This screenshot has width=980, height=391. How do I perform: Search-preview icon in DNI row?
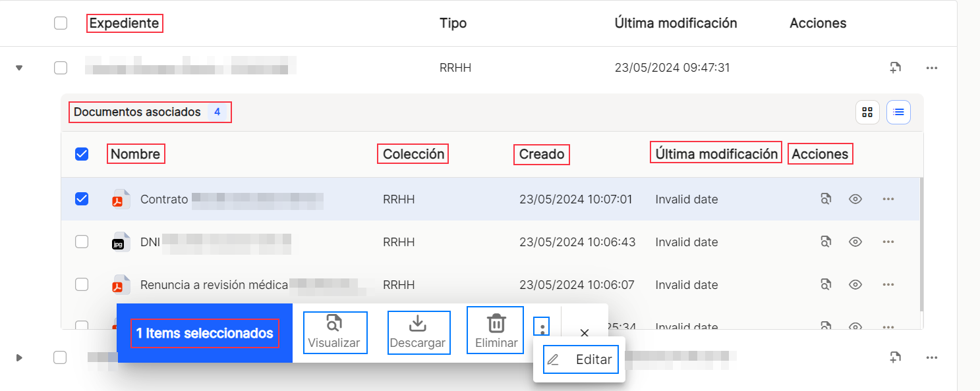(x=825, y=242)
